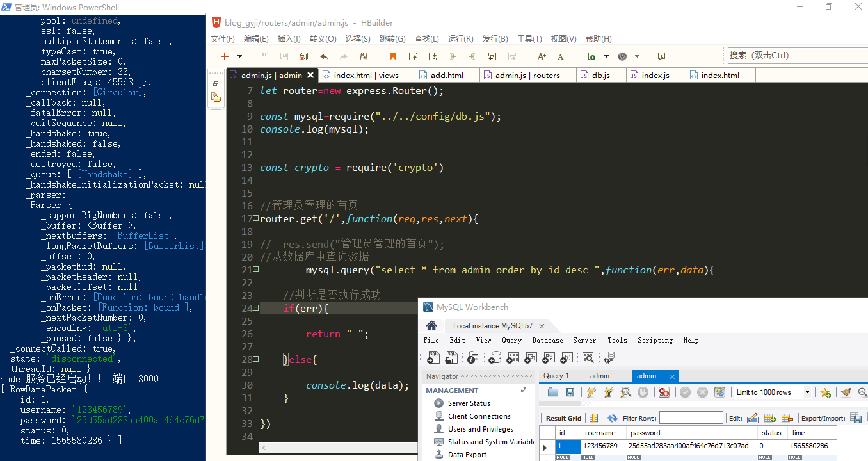
Task: Click the close-file icon with red X in HBuilder
Action: (x=304, y=56)
